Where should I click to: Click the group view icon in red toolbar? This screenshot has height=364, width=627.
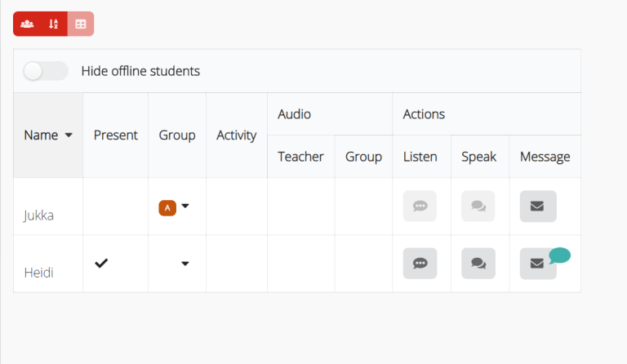coord(27,24)
